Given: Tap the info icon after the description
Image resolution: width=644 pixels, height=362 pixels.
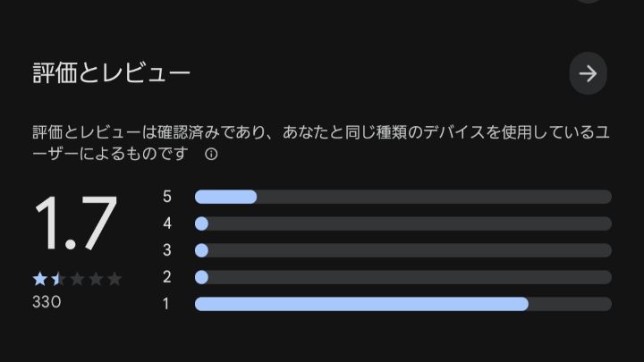Looking at the screenshot, I should point(211,155).
